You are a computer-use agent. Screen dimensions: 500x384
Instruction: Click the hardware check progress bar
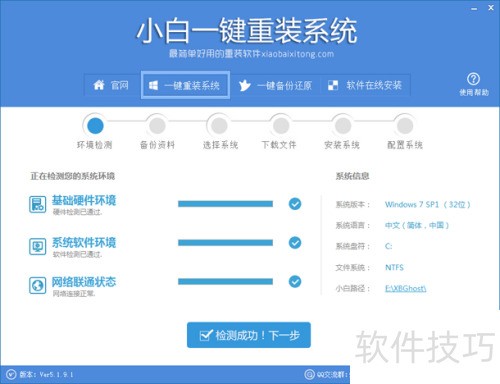point(225,204)
